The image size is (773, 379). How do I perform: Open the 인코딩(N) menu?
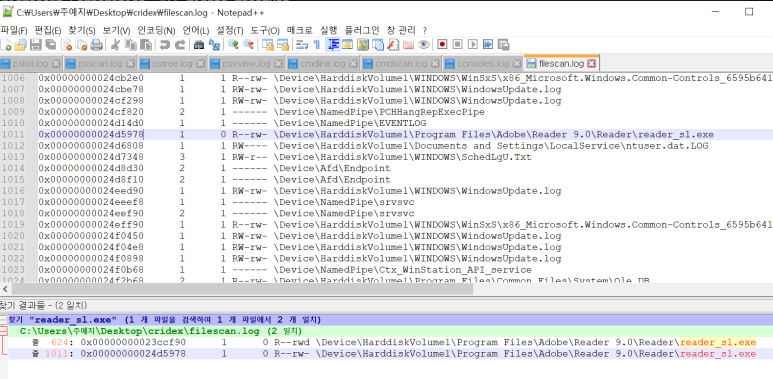(x=156, y=30)
